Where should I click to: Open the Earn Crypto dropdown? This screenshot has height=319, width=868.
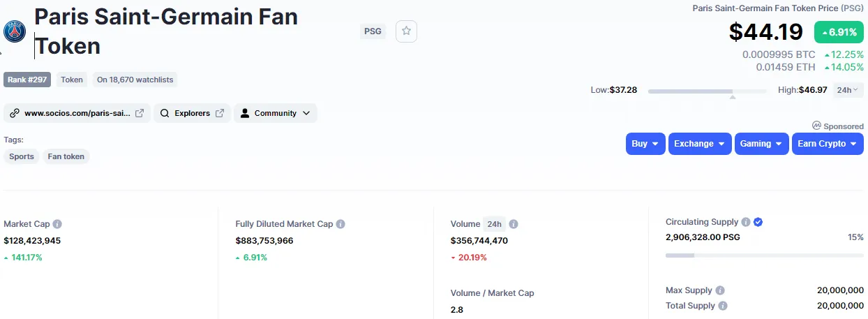click(828, 144)
